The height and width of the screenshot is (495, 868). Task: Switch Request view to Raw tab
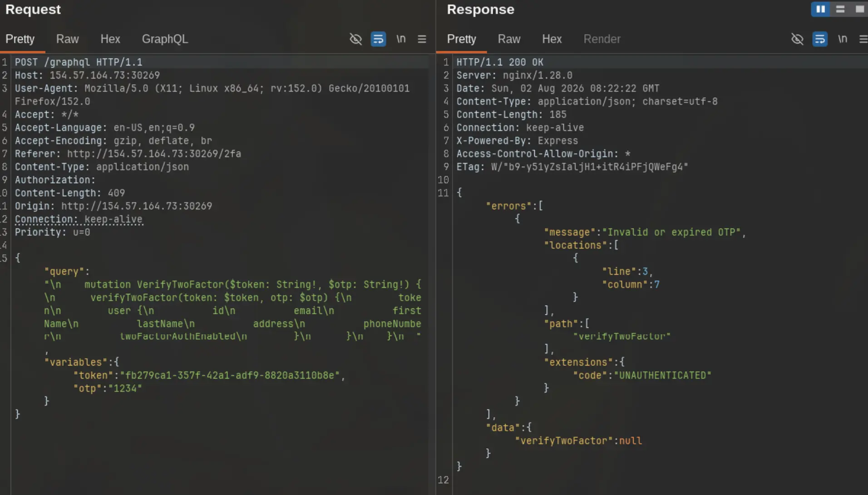point(67,39)
